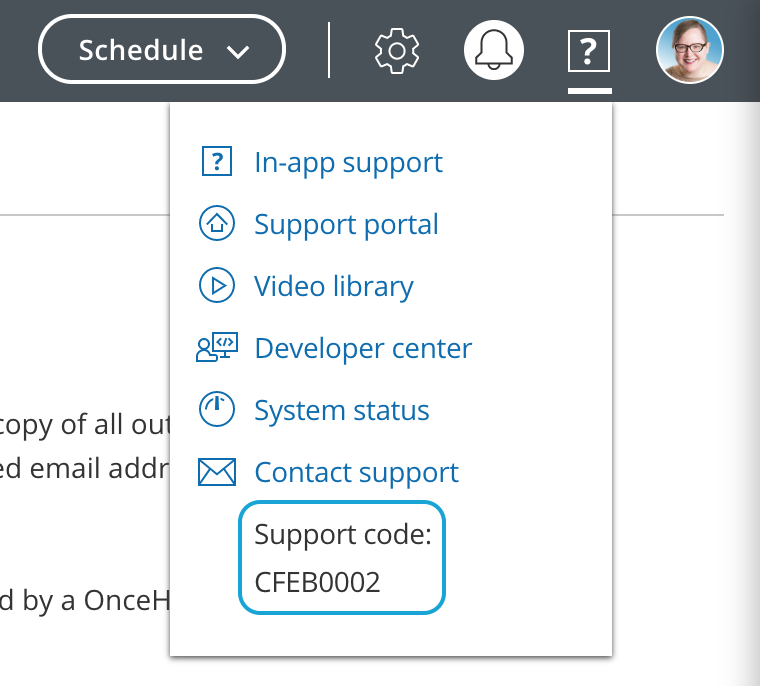Click the chevron arrow beside Schedule

pyautogui.click(x=238, y=51)
